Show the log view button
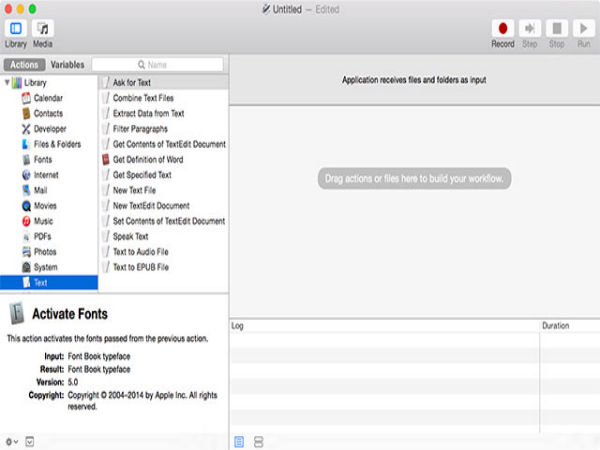Screen dimensions: 600x450 coord(239,442)
